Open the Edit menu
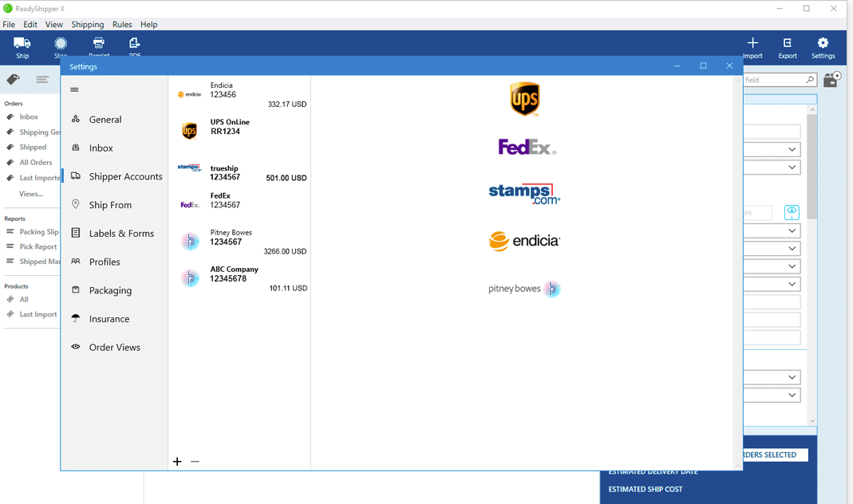Viewport: 853px width, 504px height. (x=30, y=25)
